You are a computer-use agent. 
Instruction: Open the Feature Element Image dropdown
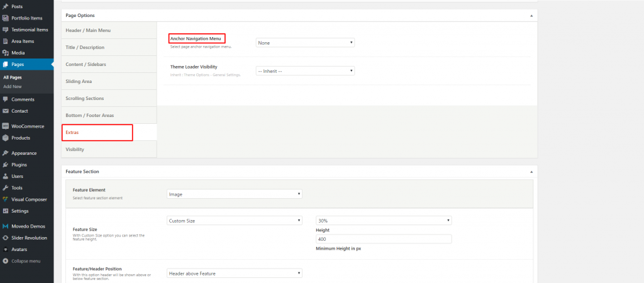click(235, 194)
